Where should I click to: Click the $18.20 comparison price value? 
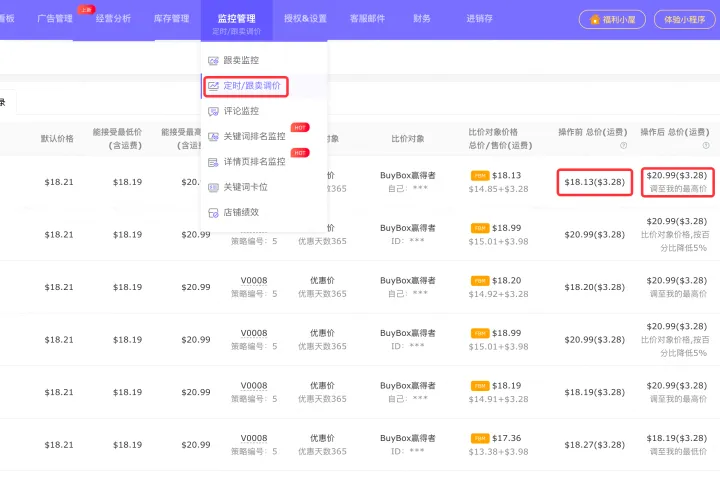coord(506,281)
